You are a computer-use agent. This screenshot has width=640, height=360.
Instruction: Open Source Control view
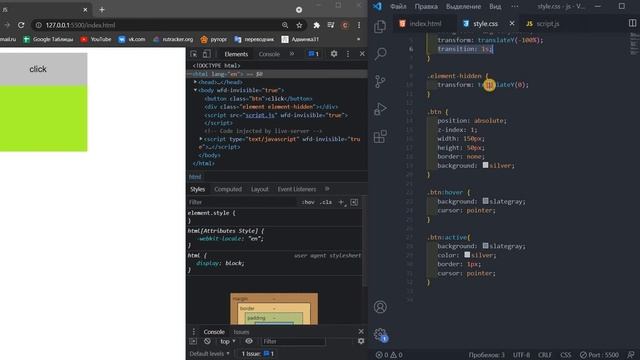(380, 81)
